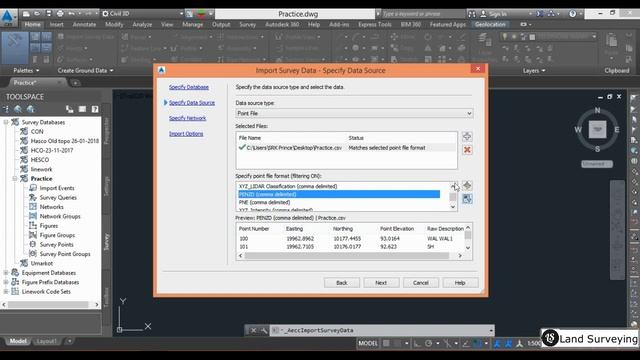Click the Figure Groups icon in Toolspace
This screenshot has width=640, height=360.
33,235
